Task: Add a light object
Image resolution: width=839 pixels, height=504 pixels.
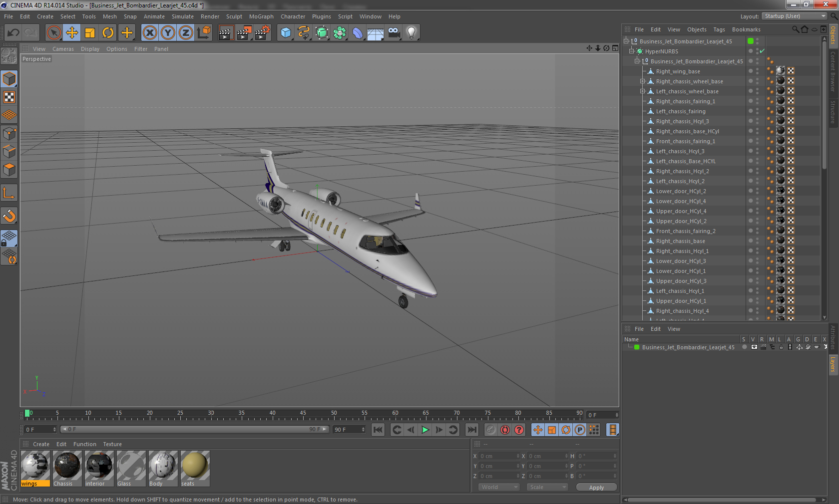Action: (x=412, y=33)
